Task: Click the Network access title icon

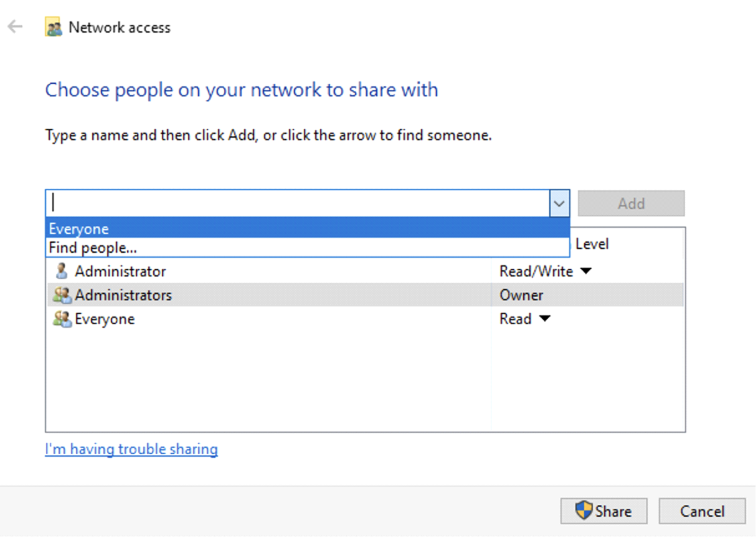Action: pyautogui.click(x=53, y=27)
